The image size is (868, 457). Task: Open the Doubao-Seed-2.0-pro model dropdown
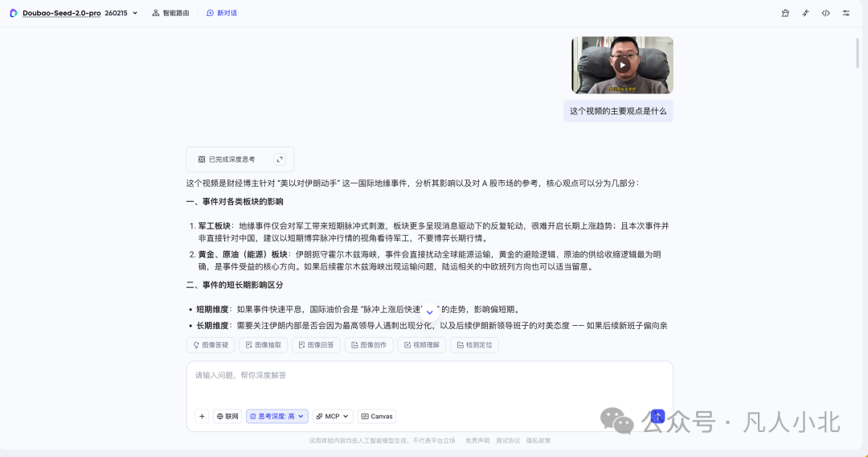(80, 13)
